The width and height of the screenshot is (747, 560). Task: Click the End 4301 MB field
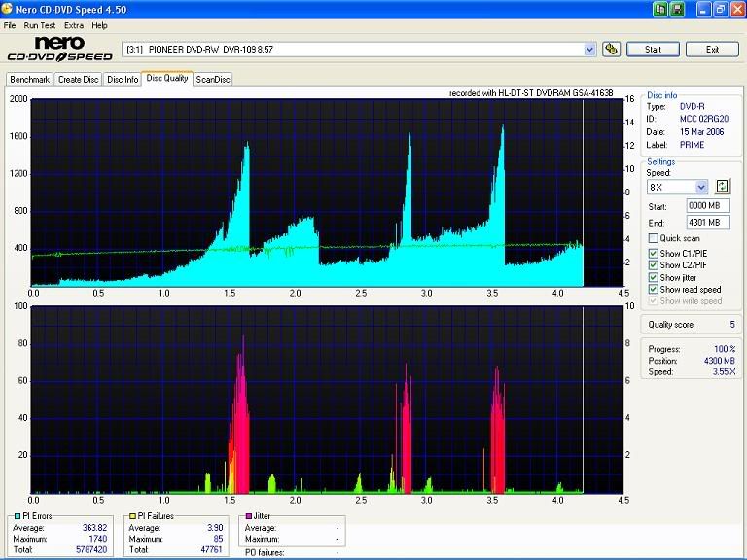point(708,223)
